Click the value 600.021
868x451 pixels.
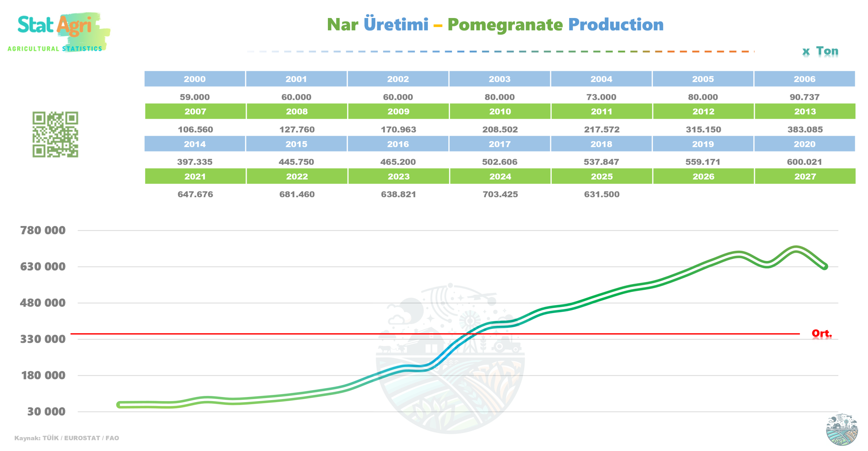coord(804,162)
